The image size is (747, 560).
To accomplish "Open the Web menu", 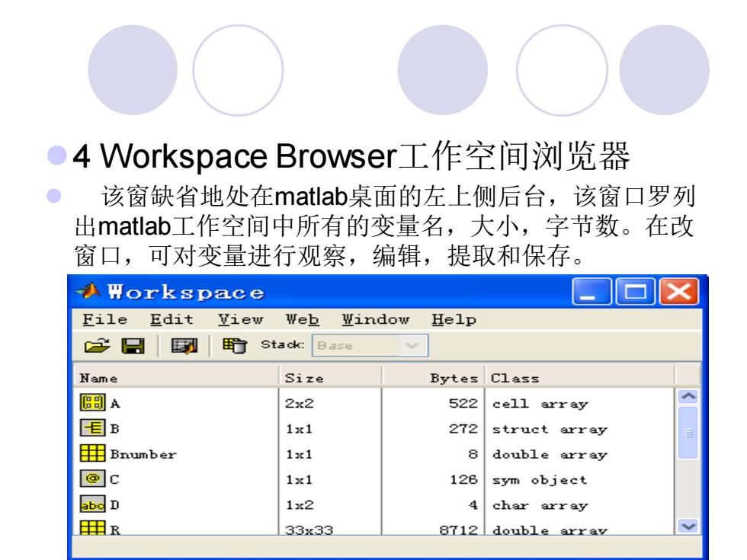I will pyautogui.click(x=303, y=319).
